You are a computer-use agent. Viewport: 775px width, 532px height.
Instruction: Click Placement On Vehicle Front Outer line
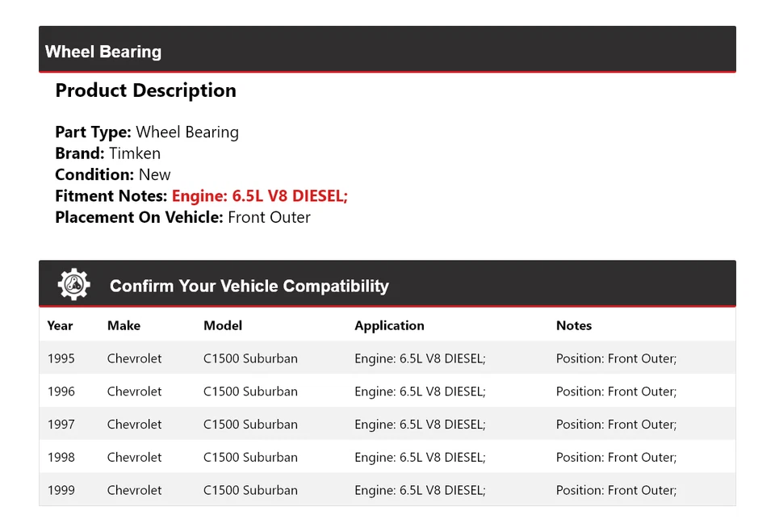click(x=182, y=217)
